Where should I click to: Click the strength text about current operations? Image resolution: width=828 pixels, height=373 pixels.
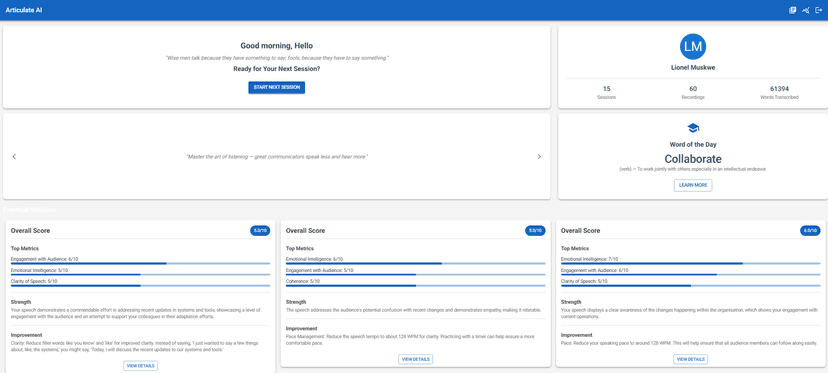point(689,313)
